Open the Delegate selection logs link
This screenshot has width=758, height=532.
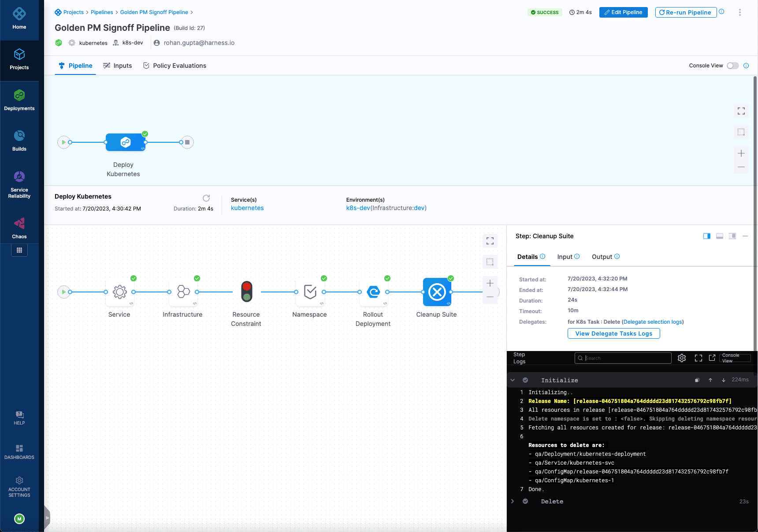[x=652, y=321]
